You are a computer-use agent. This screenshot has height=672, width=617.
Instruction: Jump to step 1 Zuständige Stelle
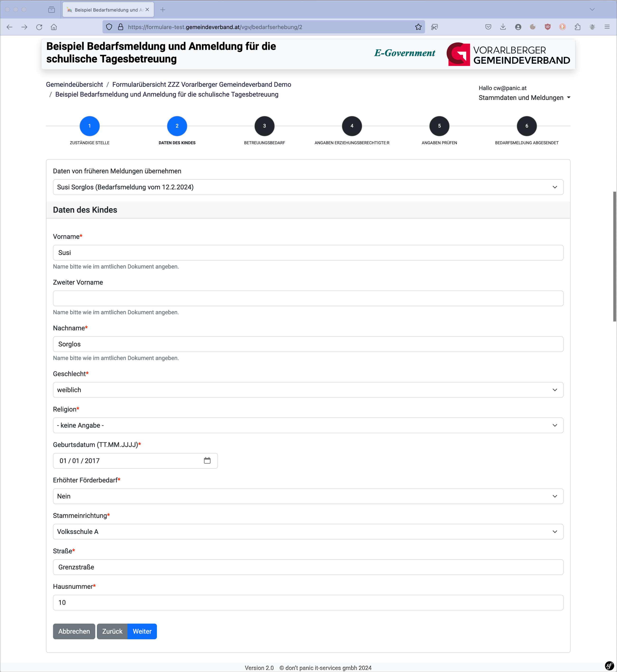coord(90,126)
